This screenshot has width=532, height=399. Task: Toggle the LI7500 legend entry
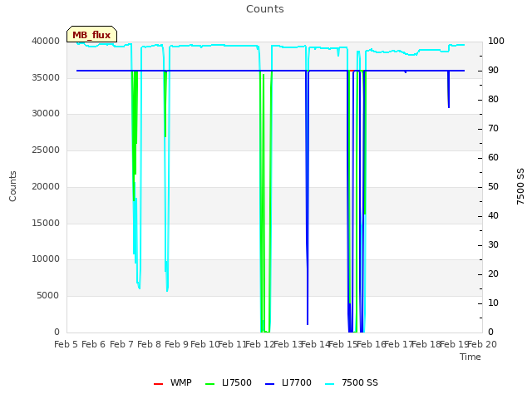(229, 382)
